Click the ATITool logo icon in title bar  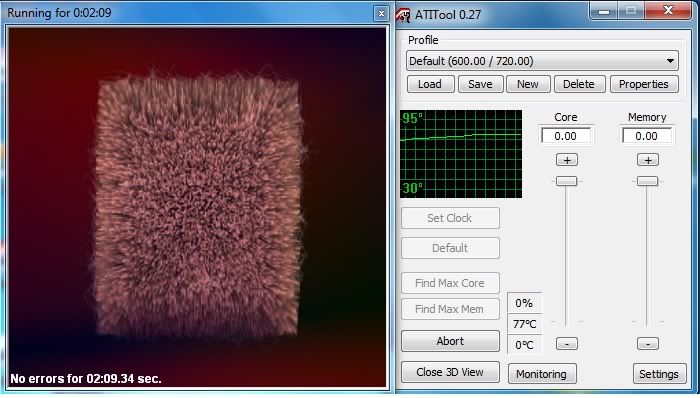coord(403,15)
